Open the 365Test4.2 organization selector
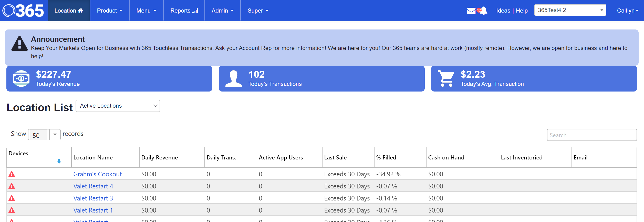The height and width of the screenshot is (222, 644). [x=570, y=10]
